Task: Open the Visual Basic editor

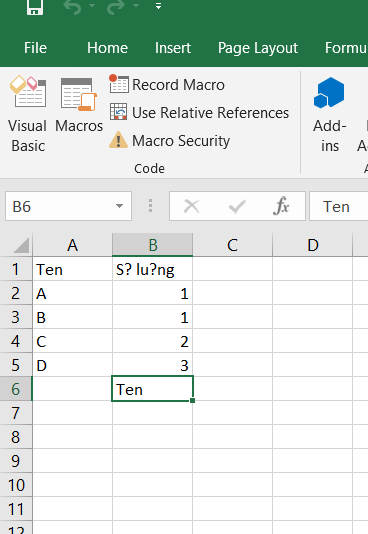Action: click(x=28, y=114)
